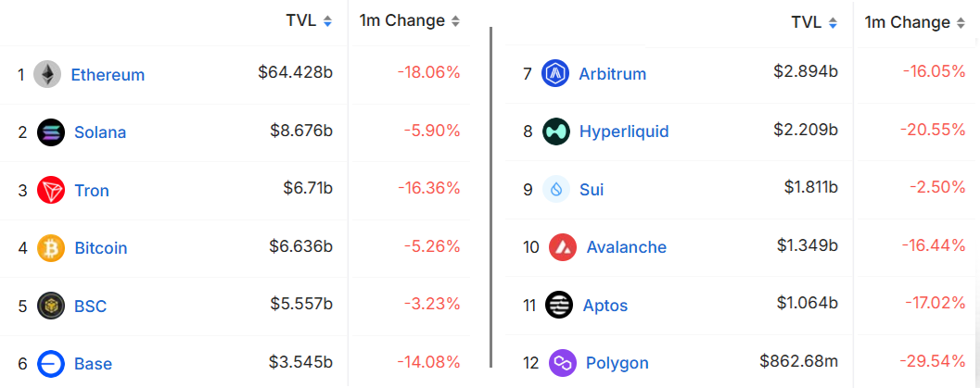Click the Polygon chain logo icon
Viewport: 980px width, 388px height.
point(562,363)
